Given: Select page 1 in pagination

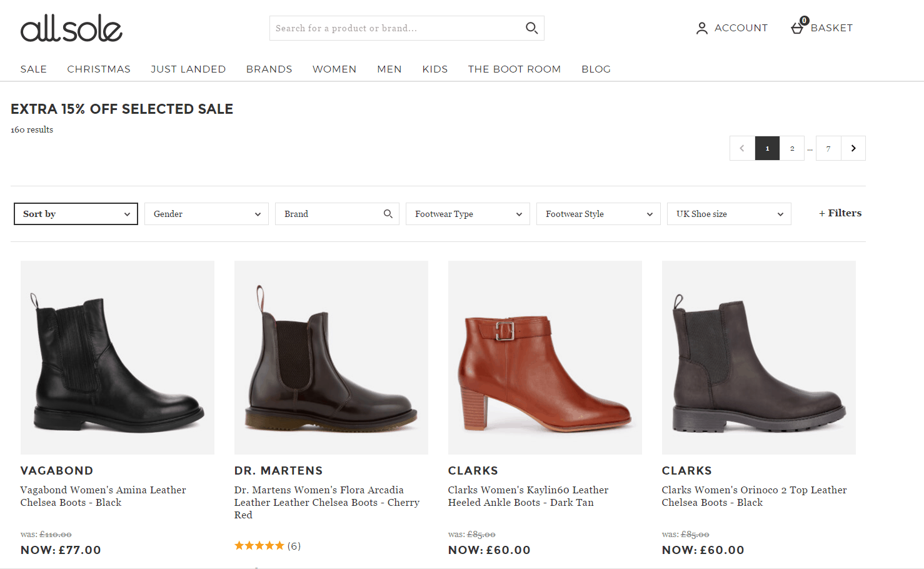Looking at the screenshot, I should [767, 148].
